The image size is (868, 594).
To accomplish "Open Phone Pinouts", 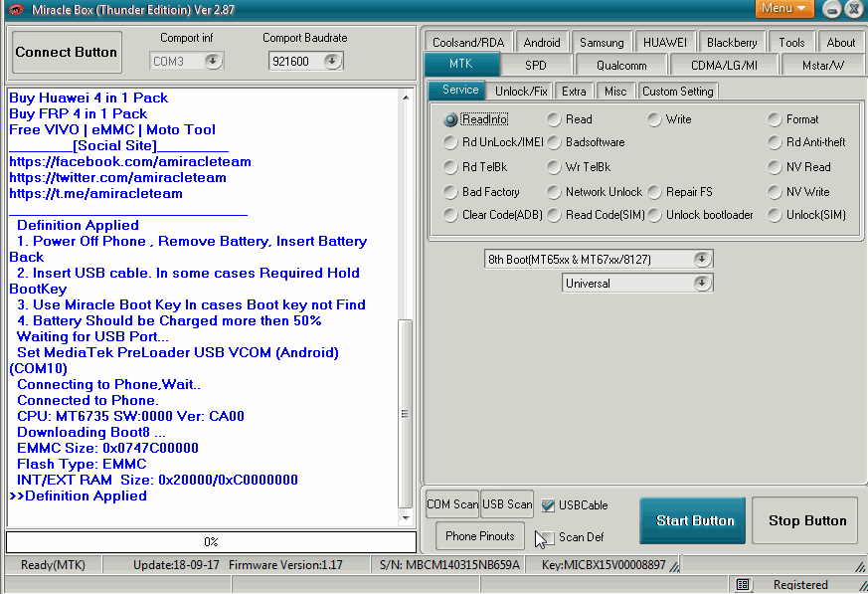I will coord(480,536).
